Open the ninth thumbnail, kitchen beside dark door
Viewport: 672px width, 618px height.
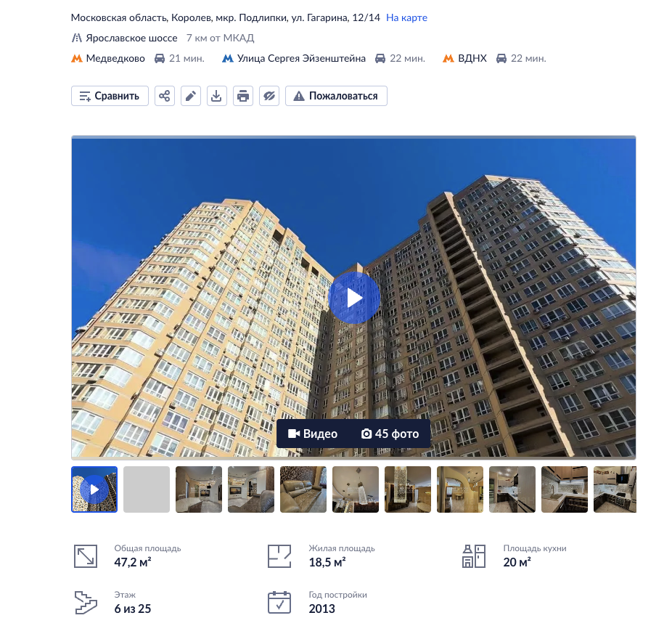point(512,489)
